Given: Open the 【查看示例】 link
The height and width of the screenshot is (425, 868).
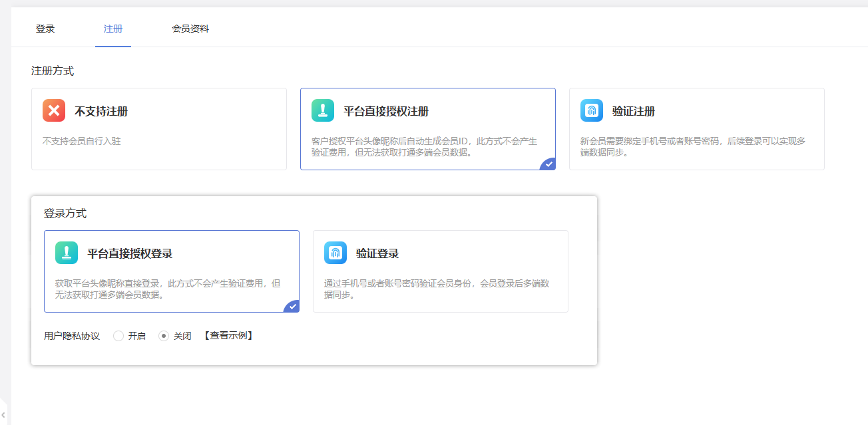Looking at the screenshot, I should coord(228,336).
